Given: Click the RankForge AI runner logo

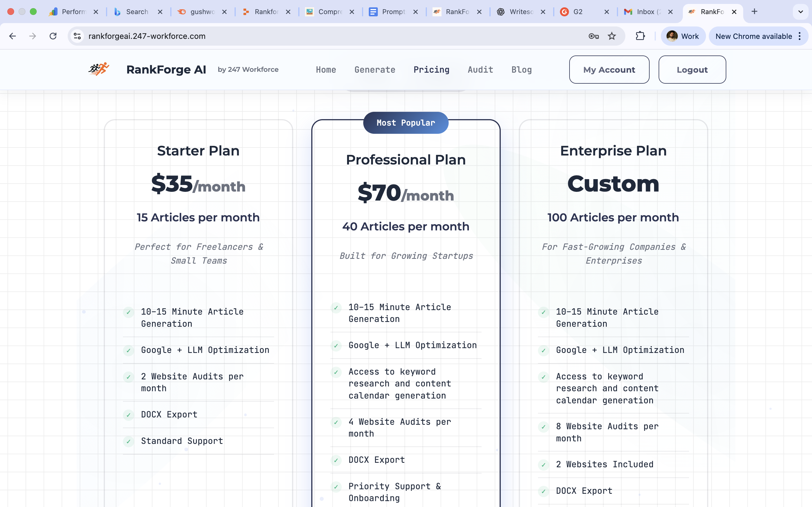Looking at the screenshot, I should (x=99, y=69).
